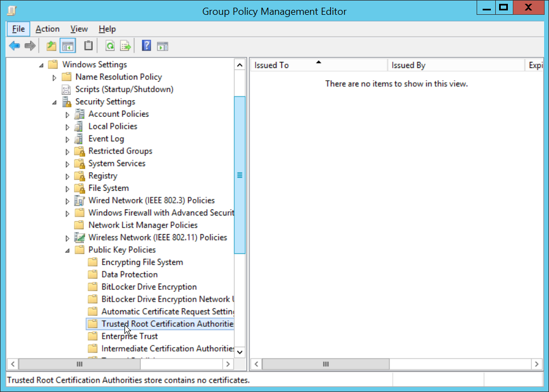The height and width of the screenshot is (392, 549).
Task: Expand the Name Resolution Policy node
Action: (x=54, y=78)
